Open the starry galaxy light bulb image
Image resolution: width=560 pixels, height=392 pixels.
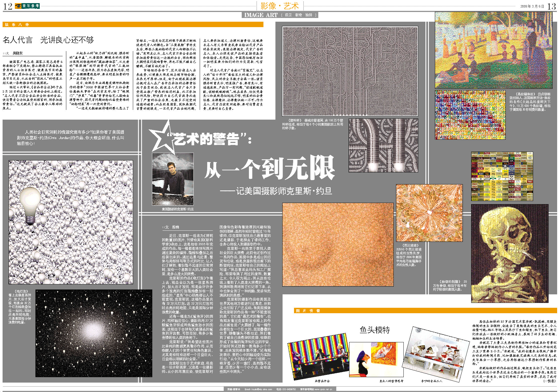pyautogui.click(x=94, y=333)
